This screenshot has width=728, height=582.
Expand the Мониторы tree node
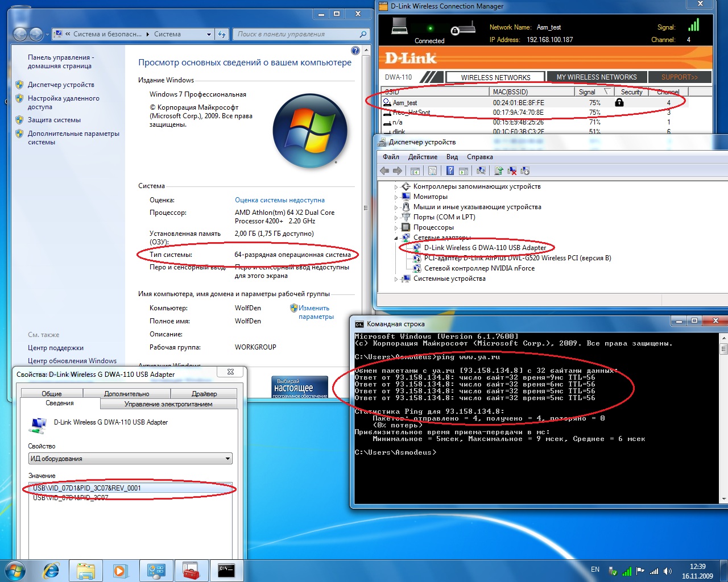[396, 197]
